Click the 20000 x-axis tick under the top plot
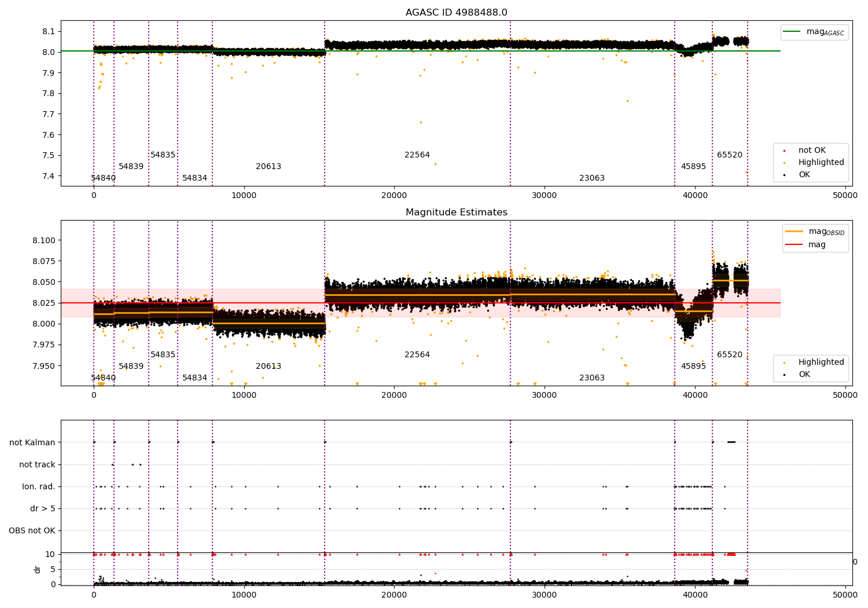 click(394, 196)
